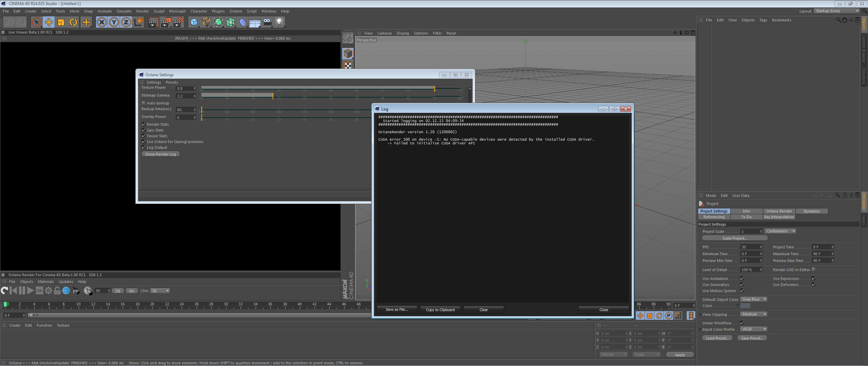Viewport: 868px width, 366px height.
Task: Open the Centimeters unit dropdown
Action: pyautogui.click(x=780, y=231)
